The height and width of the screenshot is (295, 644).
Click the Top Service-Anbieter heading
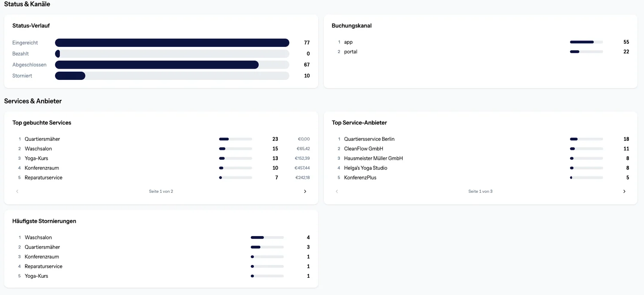(359, 123)
